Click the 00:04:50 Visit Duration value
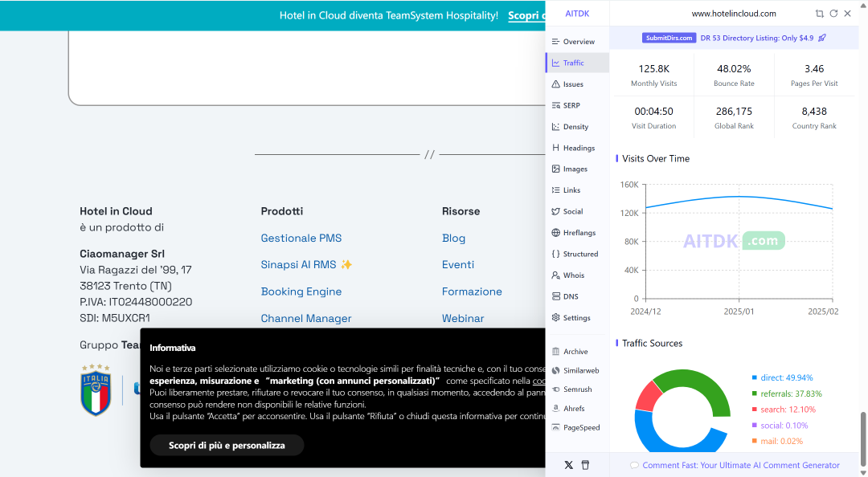The height and width of the screenshot is (477, 868). coord(653,112)
